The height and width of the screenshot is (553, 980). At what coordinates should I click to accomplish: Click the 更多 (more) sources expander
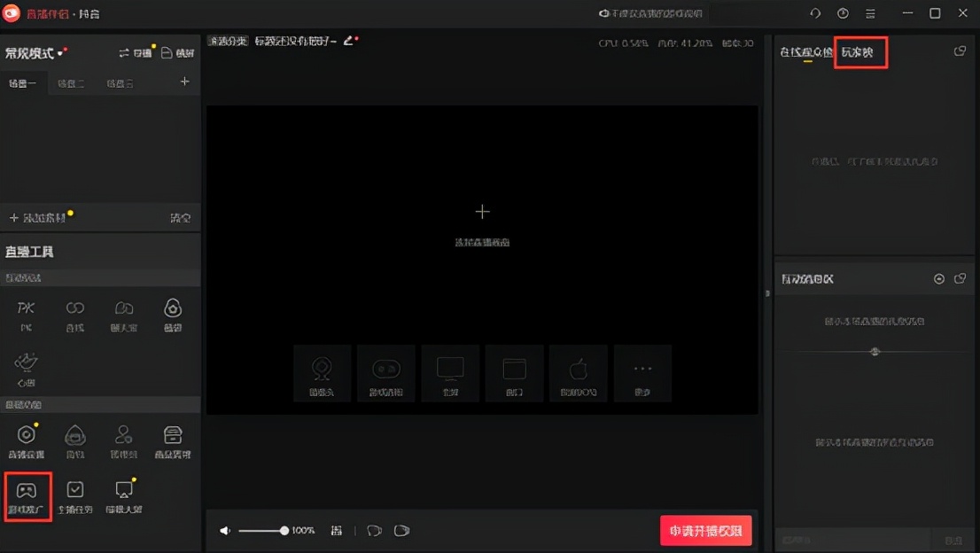(642, 372)
